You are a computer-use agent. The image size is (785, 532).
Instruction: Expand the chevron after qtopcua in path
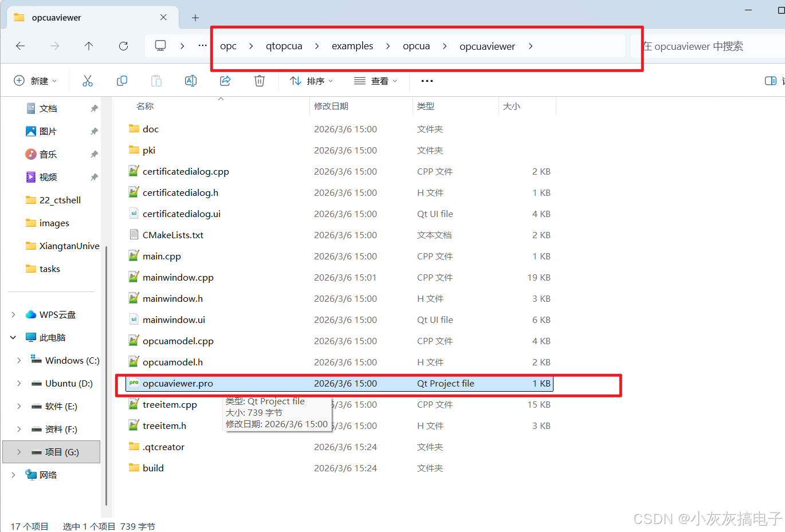click(x=317, y=46)
